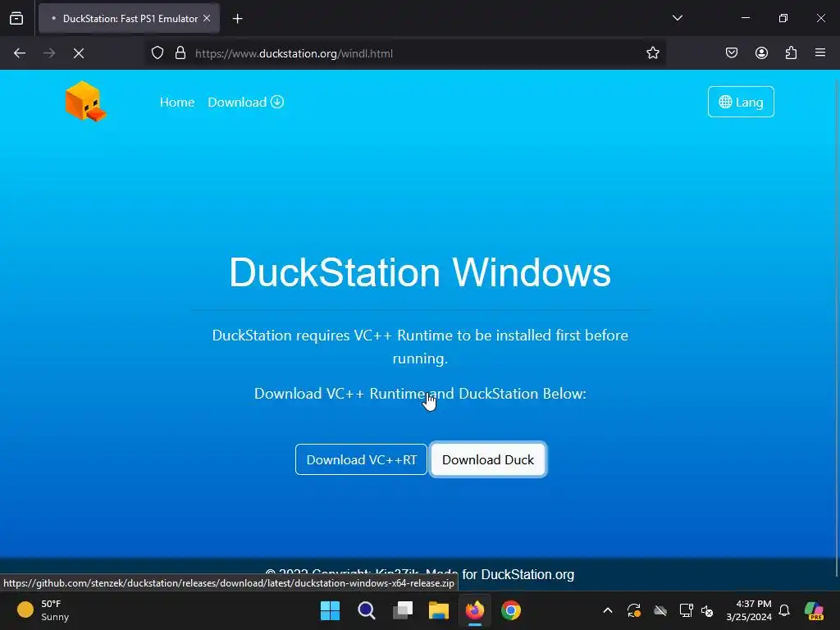Show hidden system tray icons
The width and height of the screenshot is (840, 630).
pyautogui.click(x=608, y=610)
